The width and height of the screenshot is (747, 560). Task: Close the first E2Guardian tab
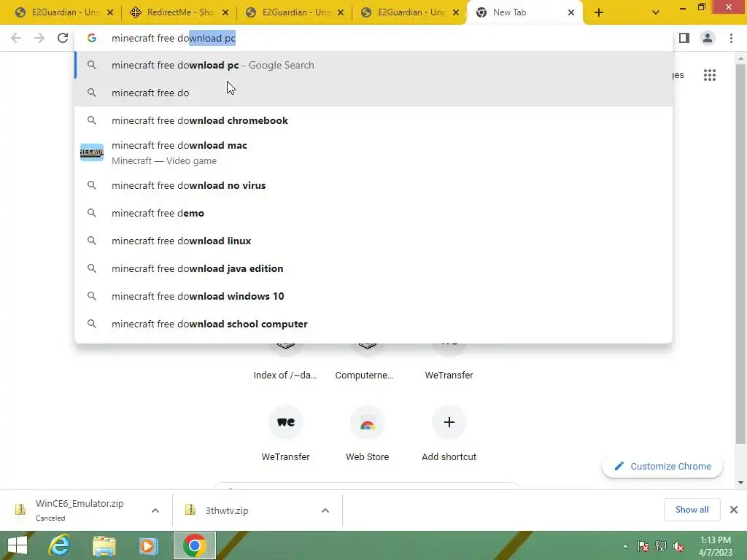click(110, 13)
